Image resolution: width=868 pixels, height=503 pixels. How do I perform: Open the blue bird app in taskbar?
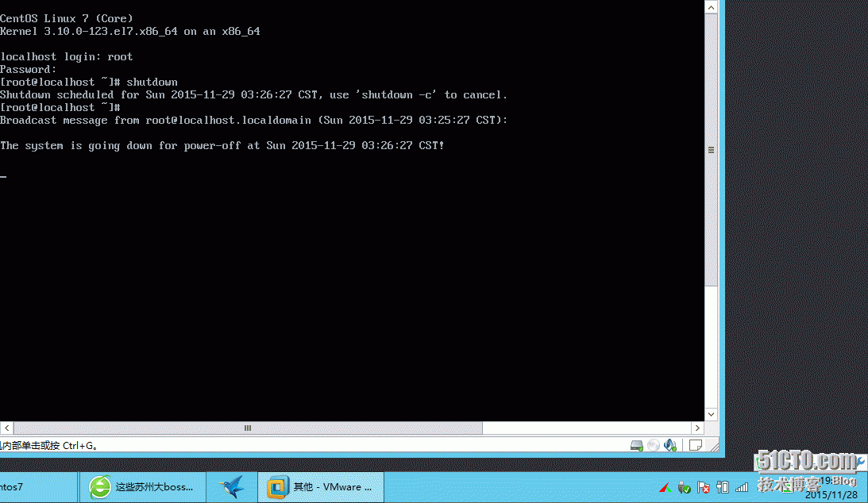pyautogui.click(x=232, y=487)
